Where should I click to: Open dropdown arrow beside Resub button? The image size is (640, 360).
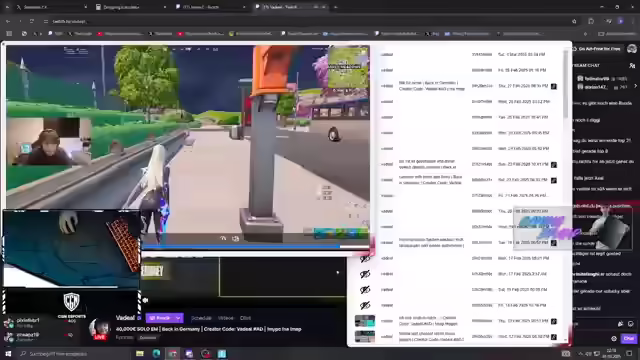point(178,318)
